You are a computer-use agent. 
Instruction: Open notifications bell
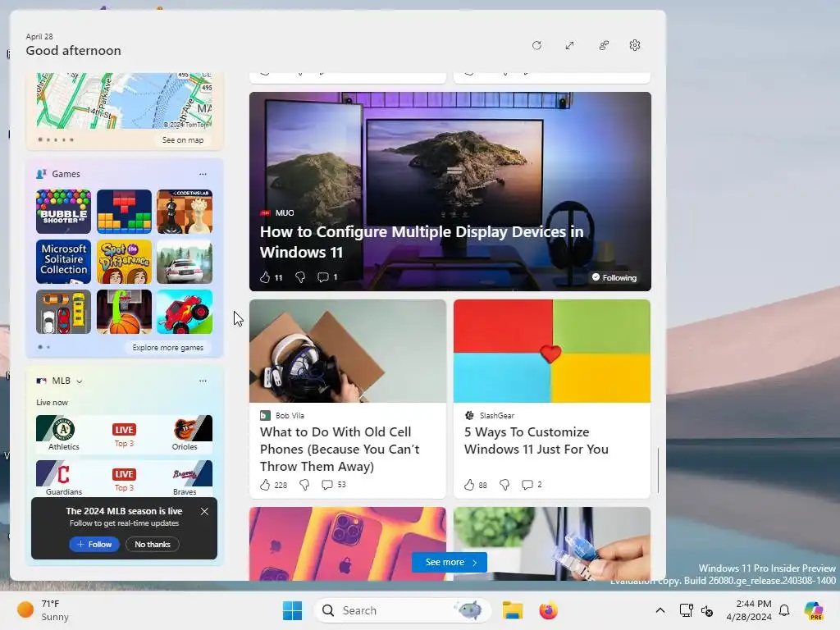(x=784, y=610)
